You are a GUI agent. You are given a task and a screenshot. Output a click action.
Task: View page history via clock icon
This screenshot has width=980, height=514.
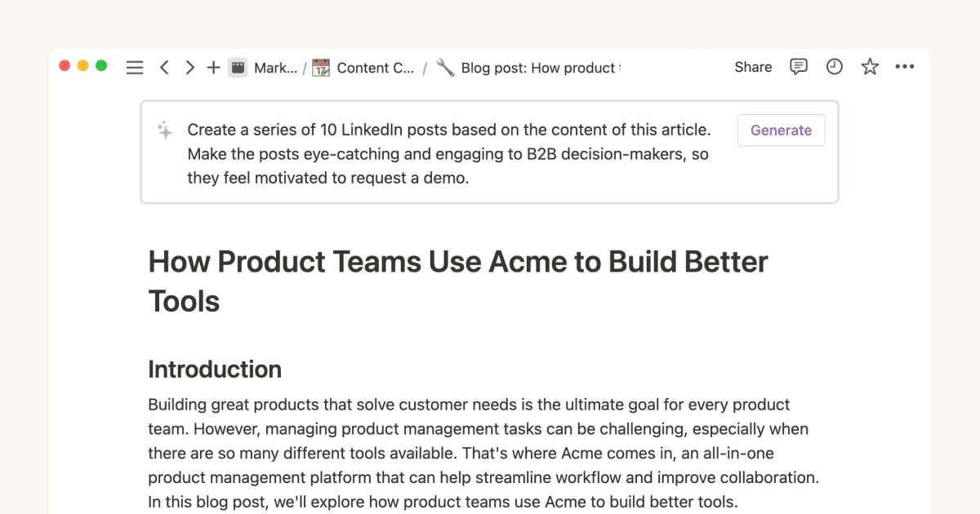[834, 67]
